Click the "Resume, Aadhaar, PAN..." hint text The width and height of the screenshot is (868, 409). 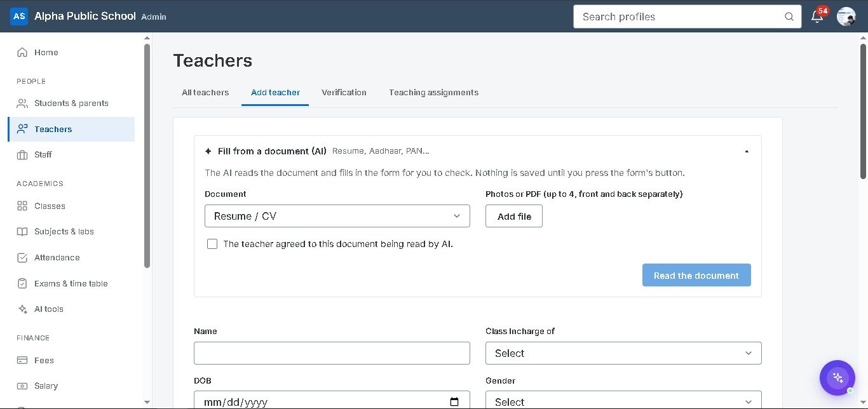[381, 151]
